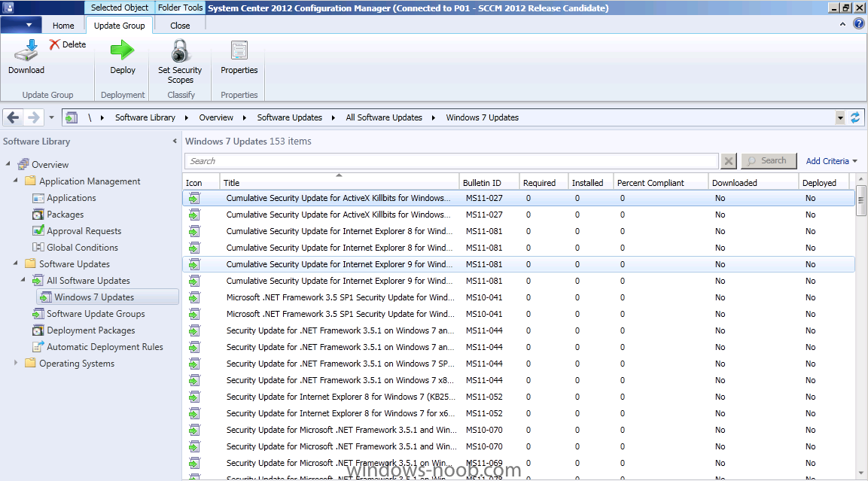Collapse the Software Library pane
868x481 pixels.
point(175,142)
